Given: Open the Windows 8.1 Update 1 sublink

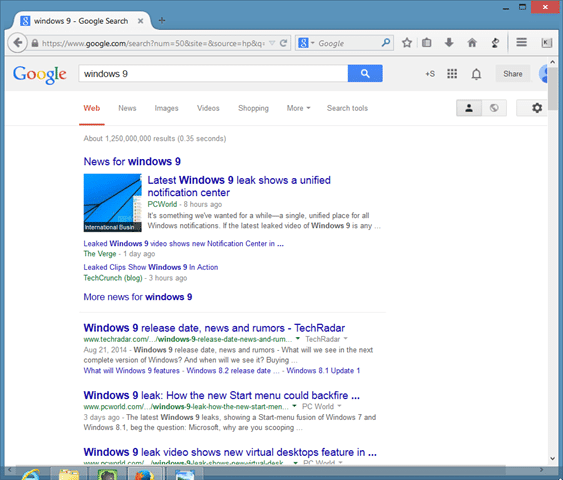Looking at the screenshot, I should (323, 371).
